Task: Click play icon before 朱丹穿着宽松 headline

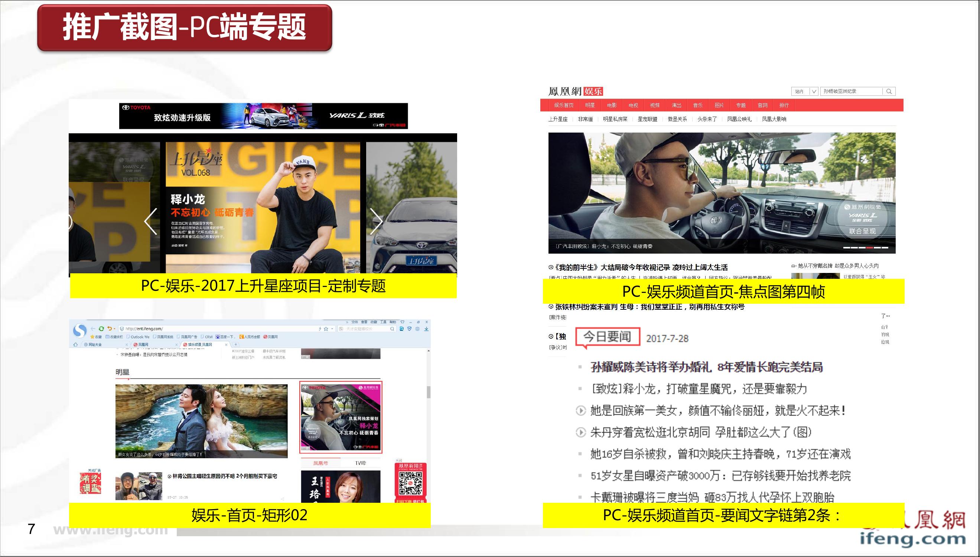Action: 581,433
